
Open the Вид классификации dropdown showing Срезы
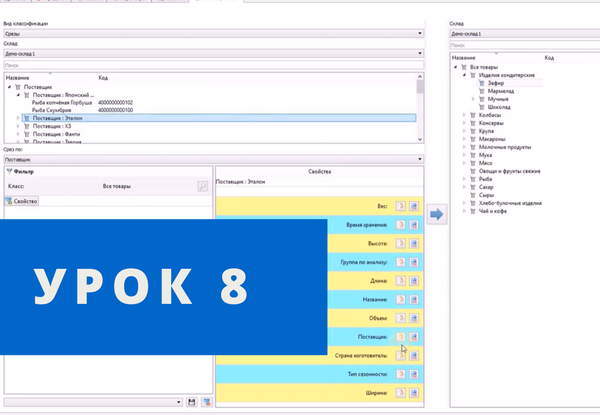click(x=214, y=34)
